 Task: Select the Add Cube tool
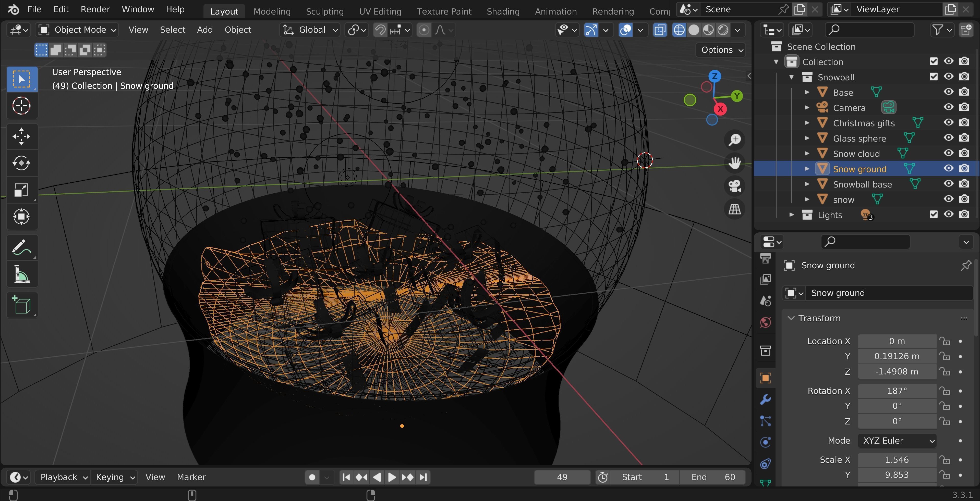[22, 305]
